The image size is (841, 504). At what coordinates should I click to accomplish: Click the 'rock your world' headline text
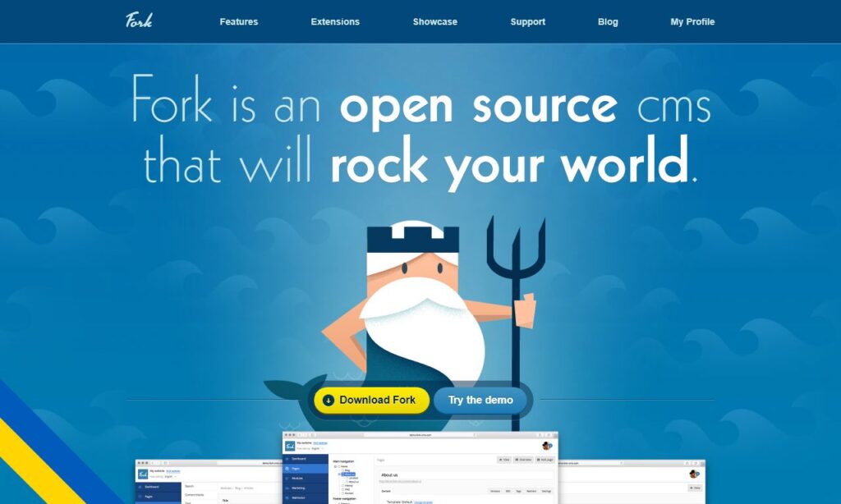[509, 164]
